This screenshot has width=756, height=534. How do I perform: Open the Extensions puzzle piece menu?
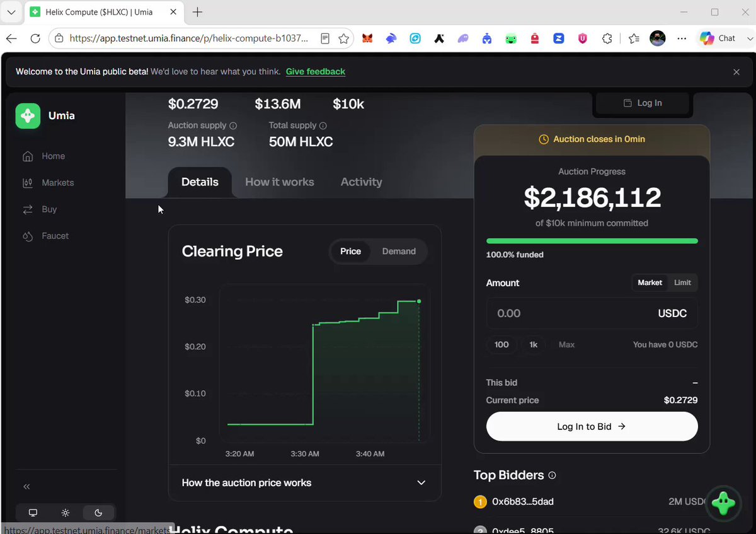coord(607,38)
